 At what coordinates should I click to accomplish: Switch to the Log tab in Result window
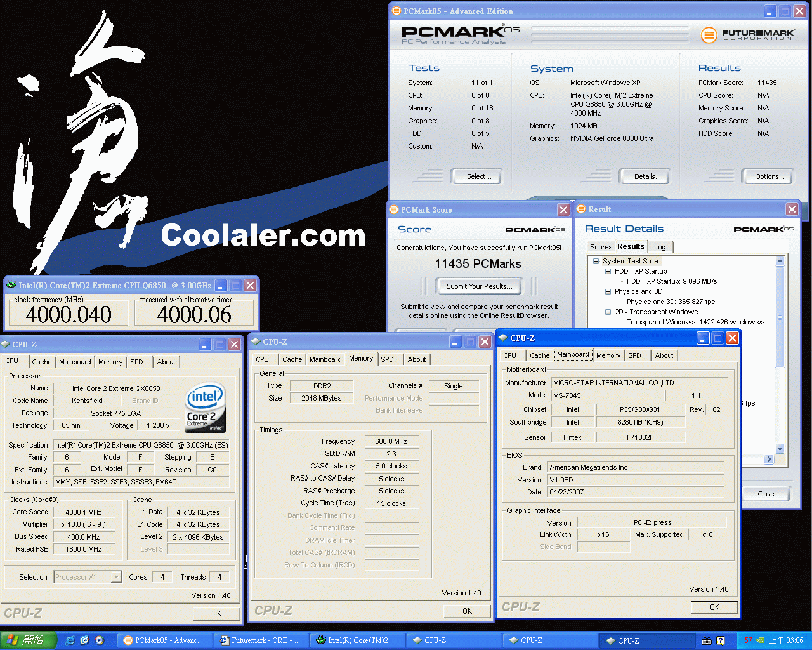[660, 247]
